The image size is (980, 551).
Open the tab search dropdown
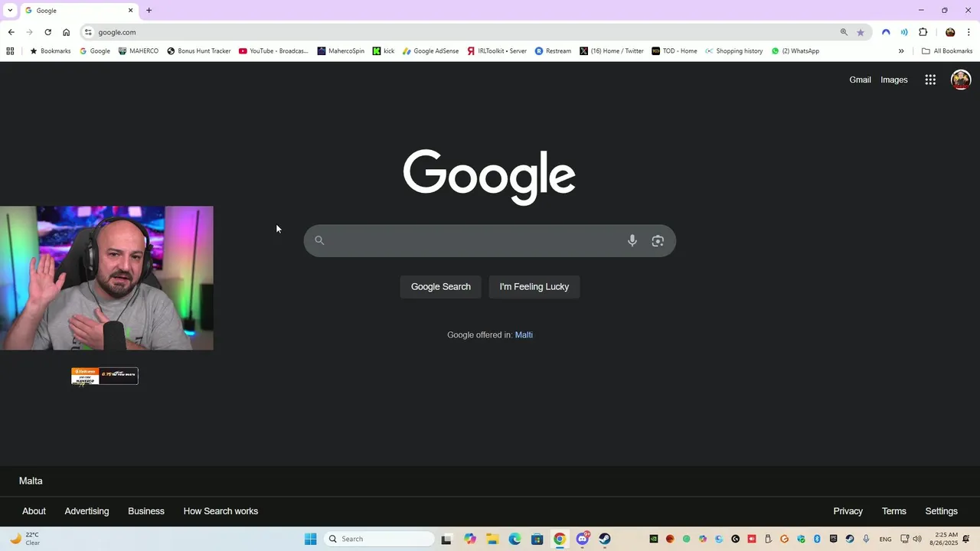[10, 11]
